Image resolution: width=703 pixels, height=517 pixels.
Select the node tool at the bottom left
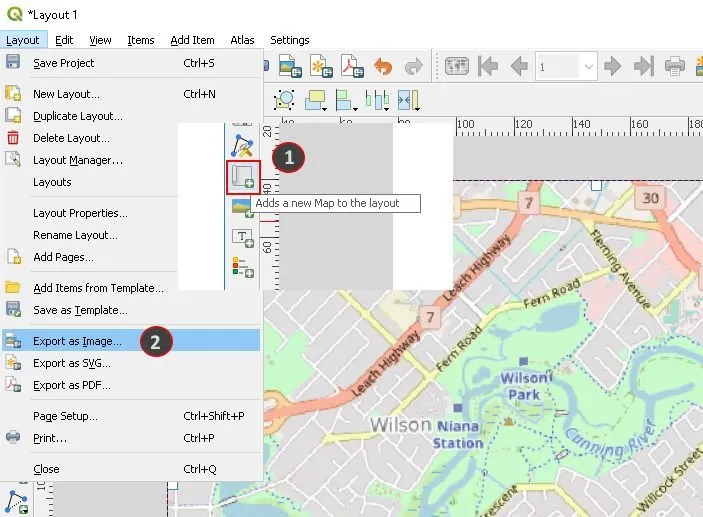pos(17,502)
